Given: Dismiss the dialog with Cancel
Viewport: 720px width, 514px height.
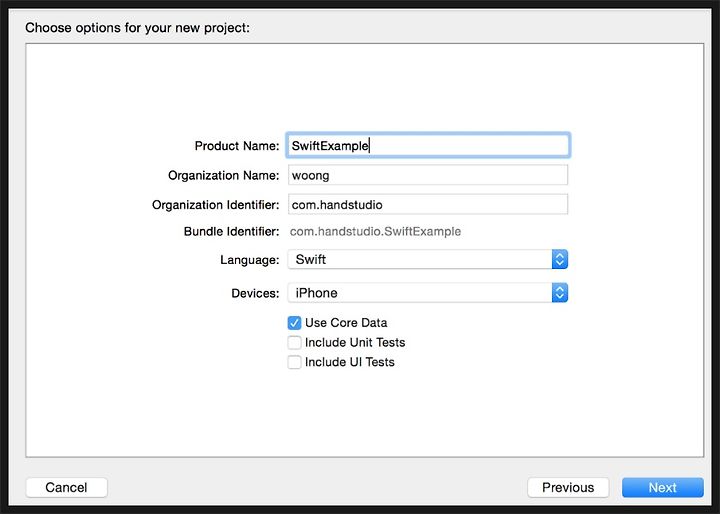Looking at the screenshot, I should click(67, 487).
